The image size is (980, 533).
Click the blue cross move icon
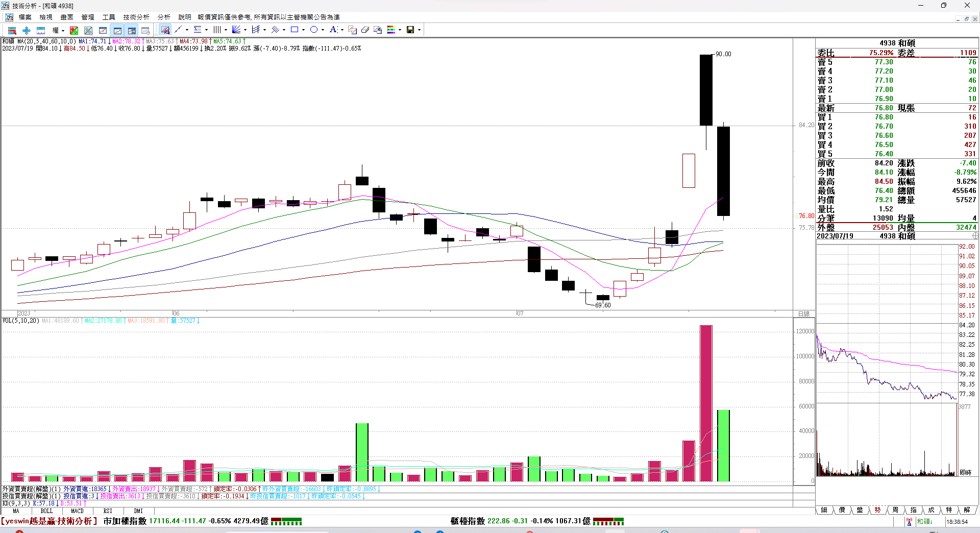click(27, 30)
